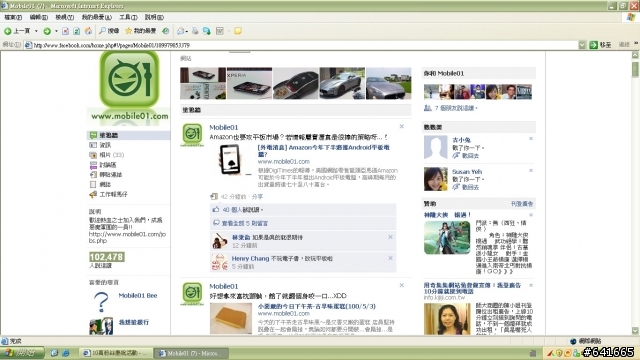Click Share (分享) under the Amazon post
Viewport: 640px width, 360px height.
(257, 197)
